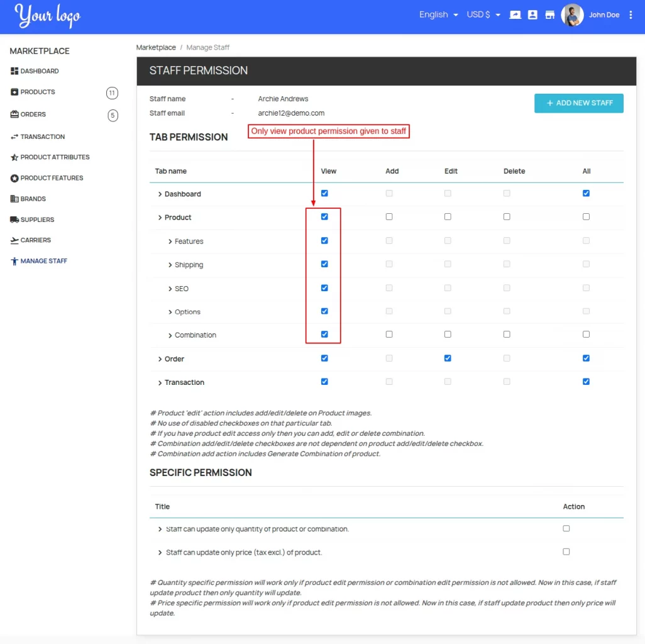Open Orders in the sidebar menu
Viewport: 645px width, 644px height.
tap(33, 114)
